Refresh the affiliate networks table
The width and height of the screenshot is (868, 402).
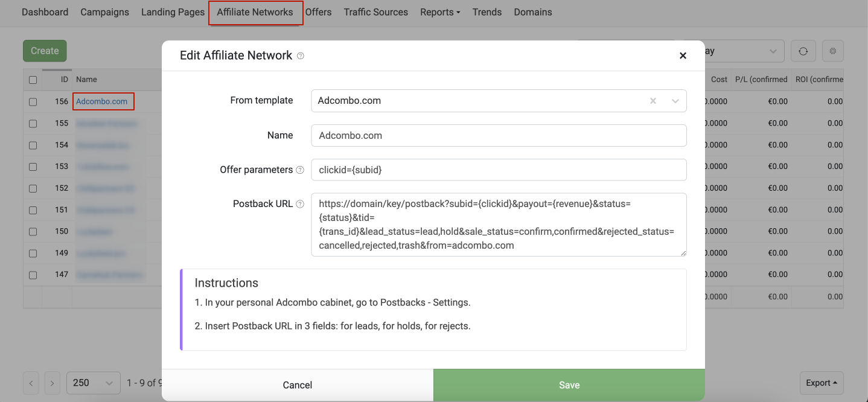(x=803, y=51)
